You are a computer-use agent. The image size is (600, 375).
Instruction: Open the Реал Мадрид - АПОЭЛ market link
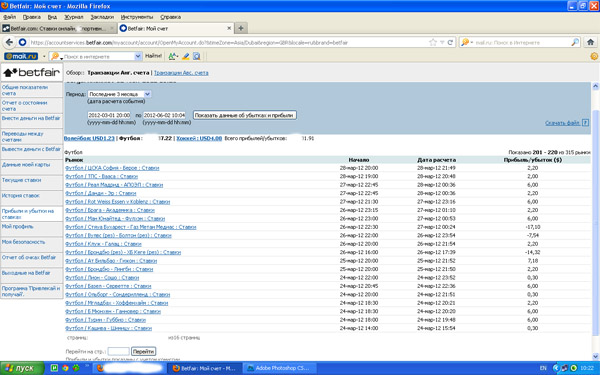click(114, 185)
